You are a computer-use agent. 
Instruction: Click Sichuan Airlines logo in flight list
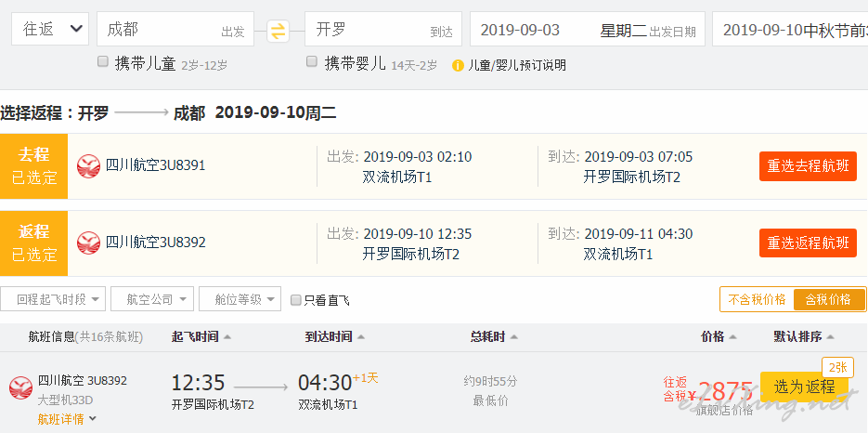pyautogui.click(x=20, y=387)
